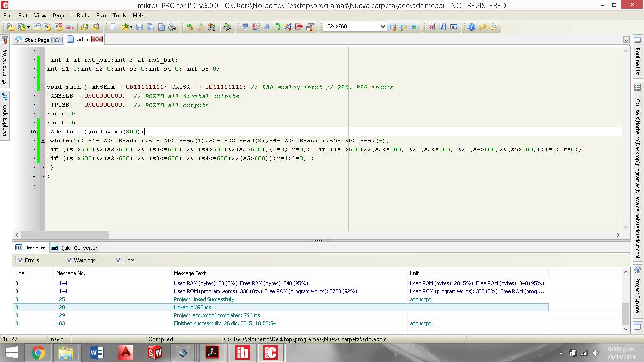Viewport: 644px width, 362px height.
Task: Open the File menu
Action: point(7,16)
